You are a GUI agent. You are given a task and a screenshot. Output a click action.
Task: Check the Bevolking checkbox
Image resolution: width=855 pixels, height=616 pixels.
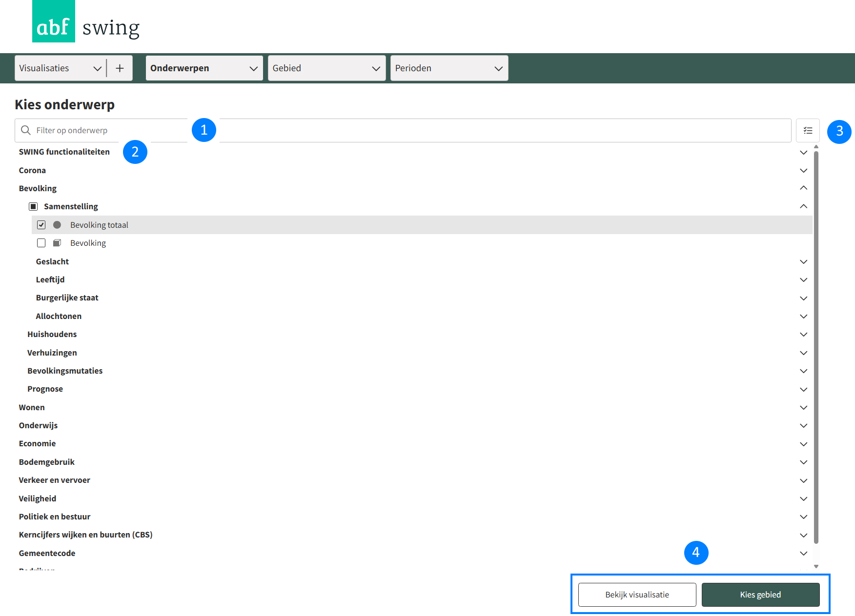(x=41, y=243)
